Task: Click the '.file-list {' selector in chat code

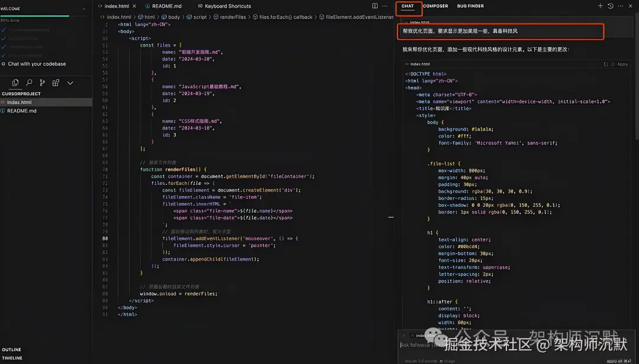Action: (443, 163)
